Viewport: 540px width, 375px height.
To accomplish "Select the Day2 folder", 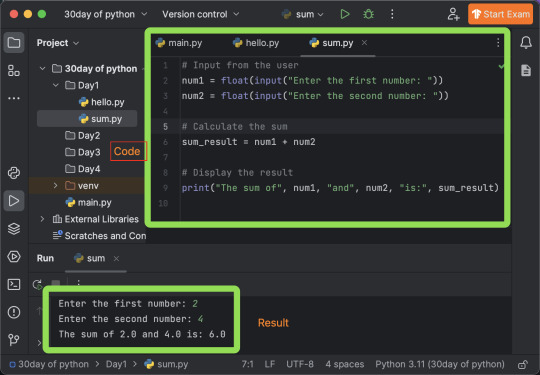I will [82, 136].
